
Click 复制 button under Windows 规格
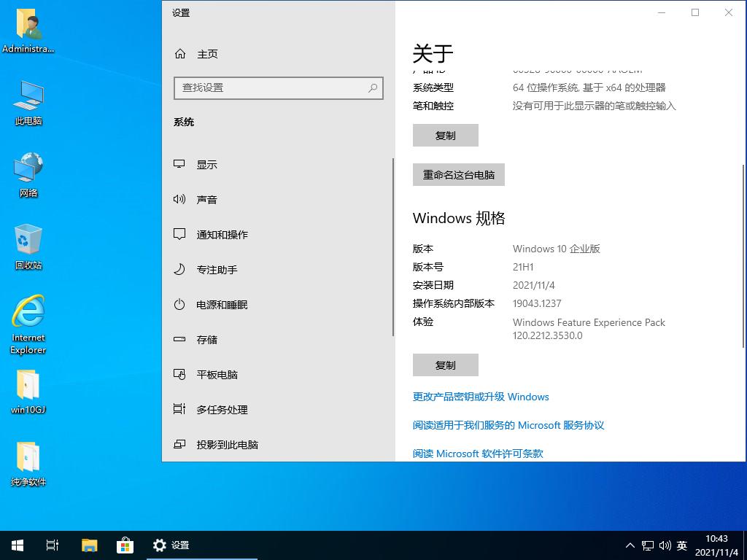coord(446,365)
